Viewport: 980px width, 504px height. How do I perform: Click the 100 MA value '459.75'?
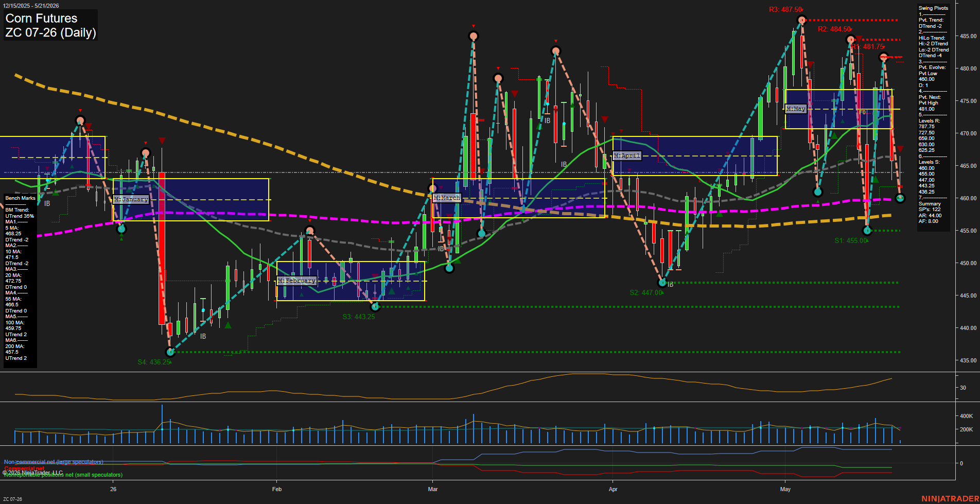[13, 328]
